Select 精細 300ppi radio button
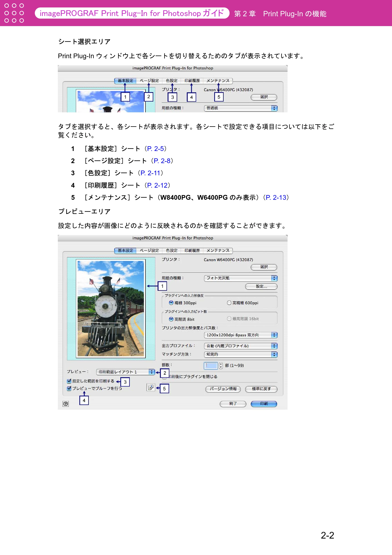Viewport: 392px width, 555px height. (171, 303)
